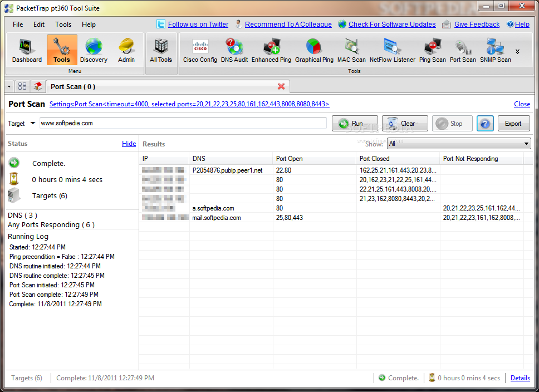Screen dimensions: 539x392
Task: Open the Port Scan settings link
Action: (189, 104)
